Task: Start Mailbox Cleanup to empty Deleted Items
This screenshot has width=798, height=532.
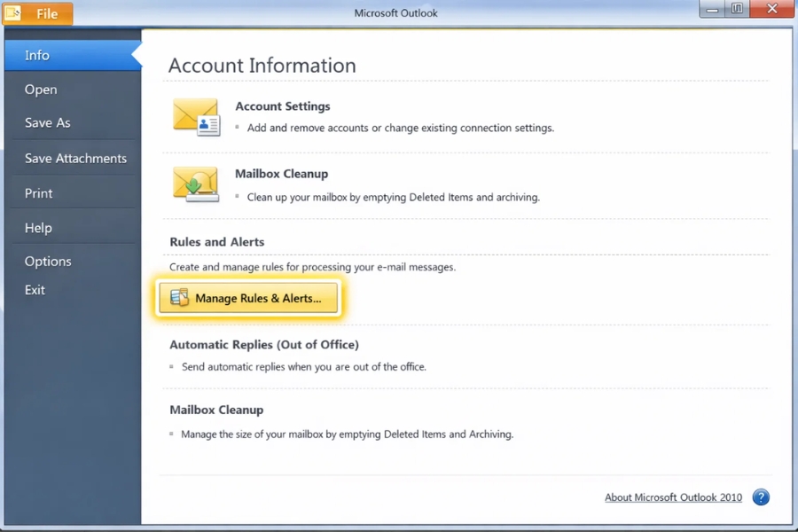Action: pos(281,174)
